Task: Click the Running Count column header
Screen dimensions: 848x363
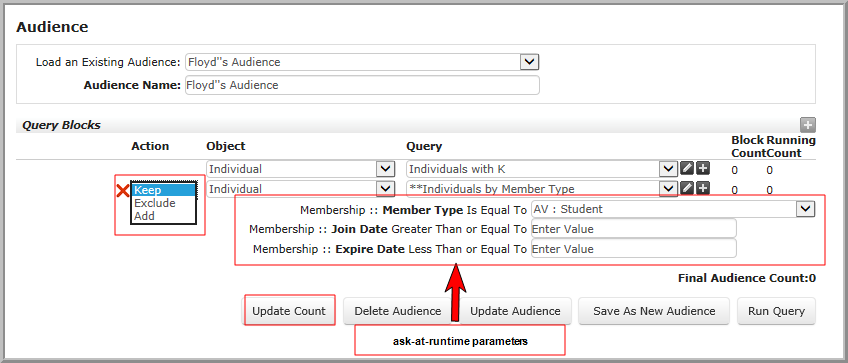Action: (x=791, y=147)
